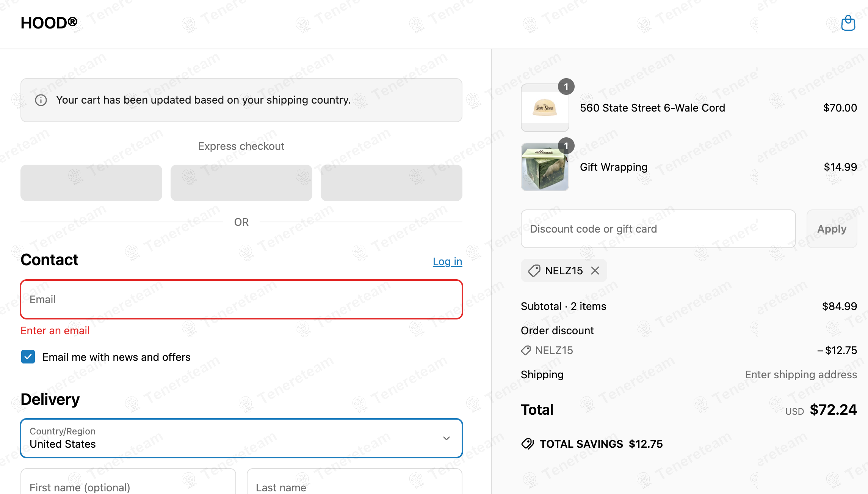This screenshot has height=494, width=868.
Task: Select the first express checkout button
Action: coord(91,183)
